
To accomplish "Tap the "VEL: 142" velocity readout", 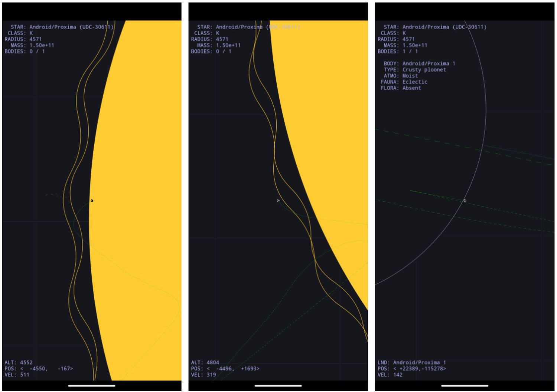I will [390, 375].
